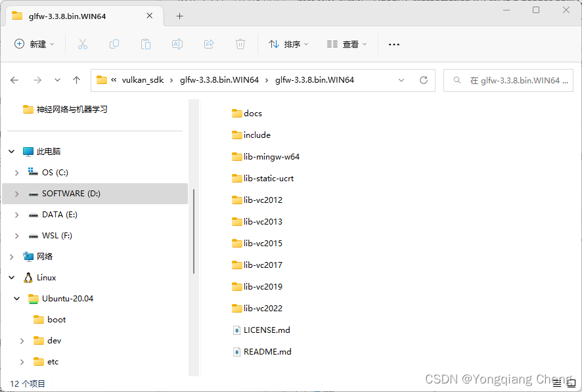Click the Share icon in toolbar
The height and width of the screenshot is (392, 582).
tap(209, 44)
